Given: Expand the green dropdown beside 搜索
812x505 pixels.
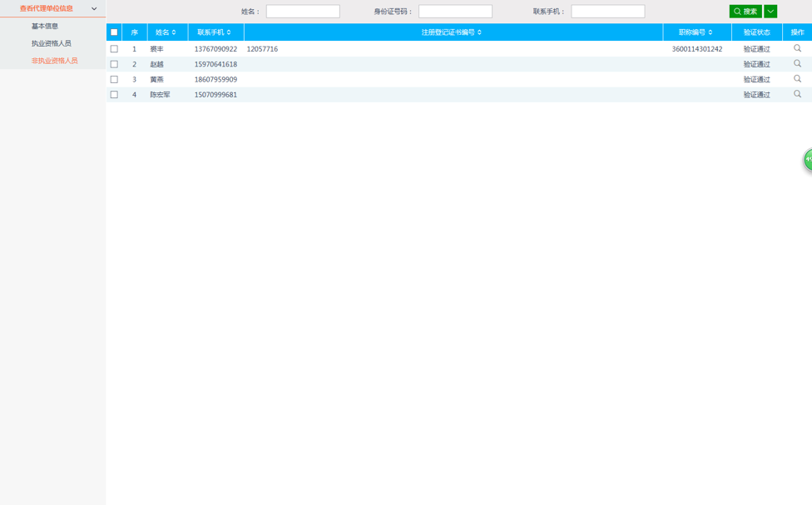Looking at the screenshot, I should (770, 12).
